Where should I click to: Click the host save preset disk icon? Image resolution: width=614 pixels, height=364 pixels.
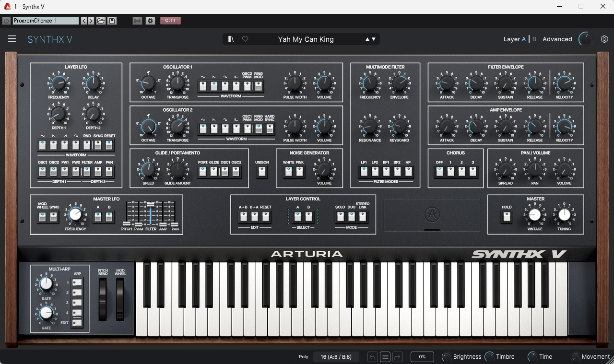pos(112,21)
